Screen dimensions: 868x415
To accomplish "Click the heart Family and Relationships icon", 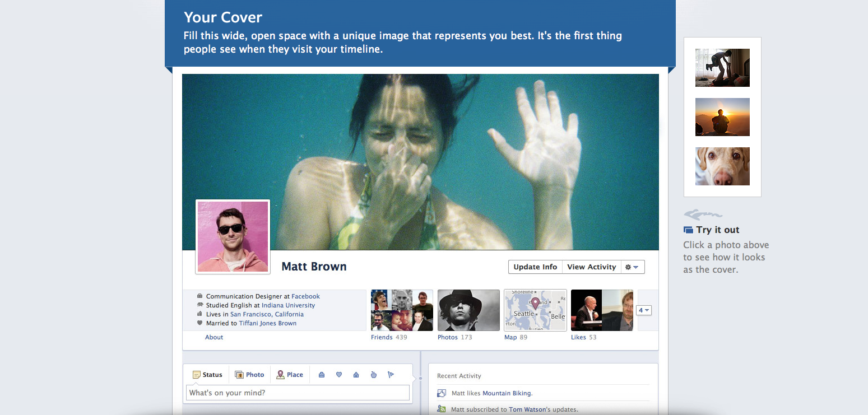I will [339, 375].
